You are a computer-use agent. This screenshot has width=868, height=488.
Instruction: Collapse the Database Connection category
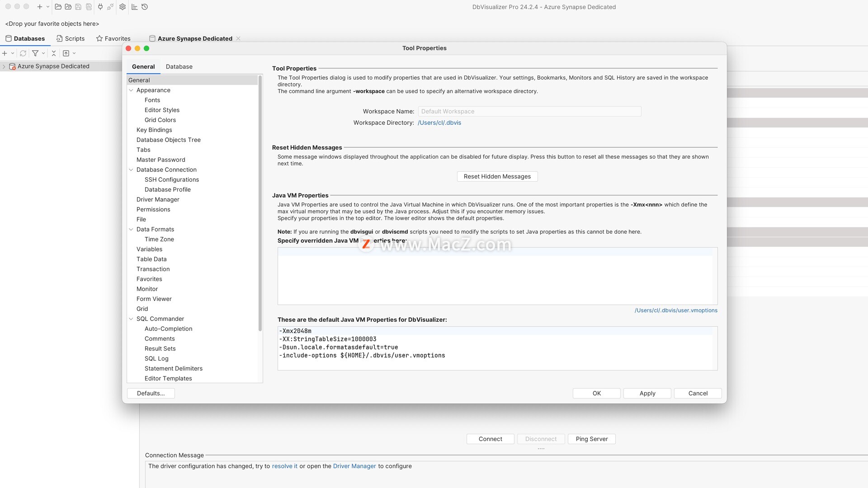point(131,170)
